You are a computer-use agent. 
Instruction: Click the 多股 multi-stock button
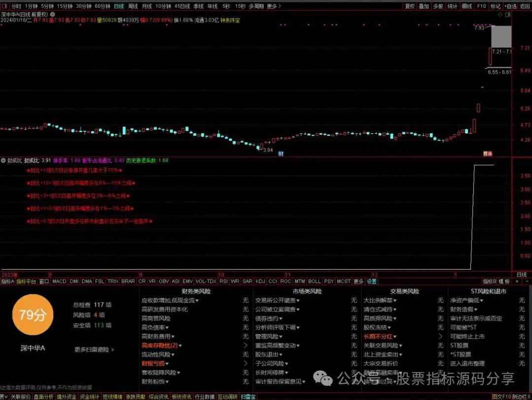[x=438, y=6]
